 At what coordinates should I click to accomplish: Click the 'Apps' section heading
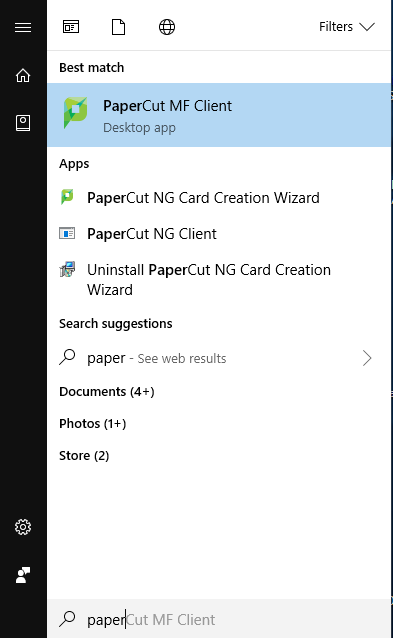[74, 164]
